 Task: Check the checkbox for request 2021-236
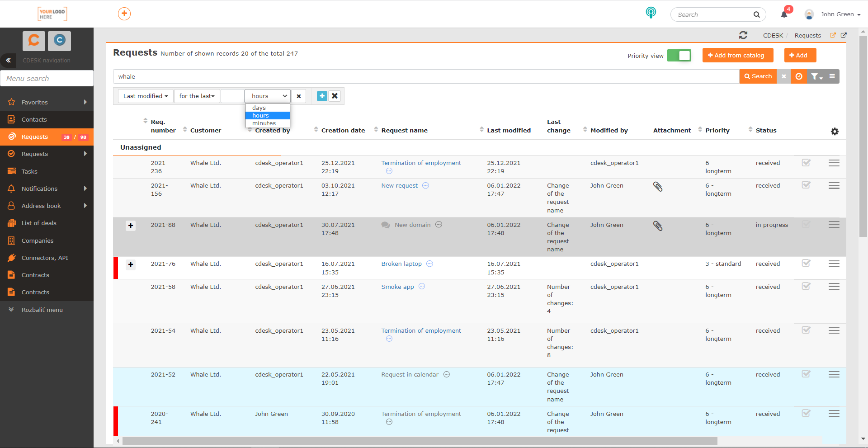806,163
